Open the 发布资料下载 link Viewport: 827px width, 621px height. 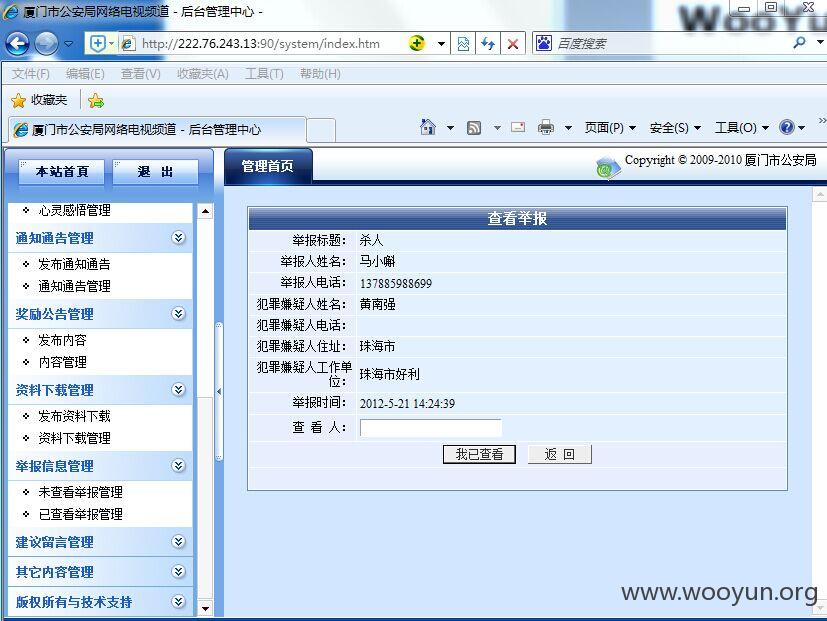pos(74,416)
